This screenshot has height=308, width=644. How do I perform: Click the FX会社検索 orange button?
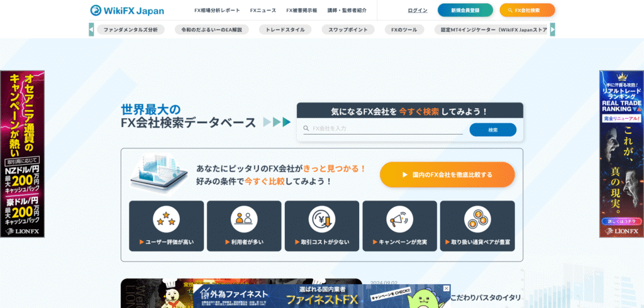528,10
